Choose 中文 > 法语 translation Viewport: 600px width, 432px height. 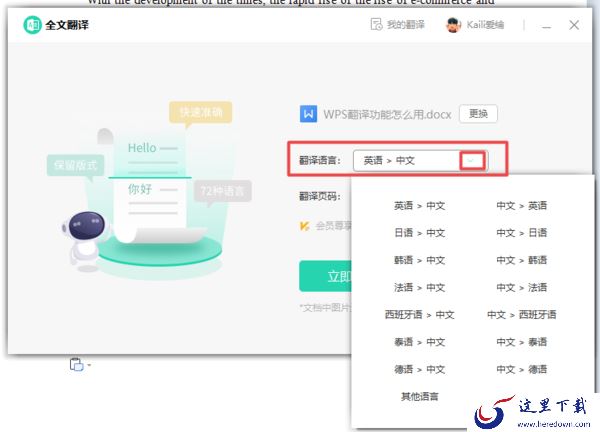522,287
